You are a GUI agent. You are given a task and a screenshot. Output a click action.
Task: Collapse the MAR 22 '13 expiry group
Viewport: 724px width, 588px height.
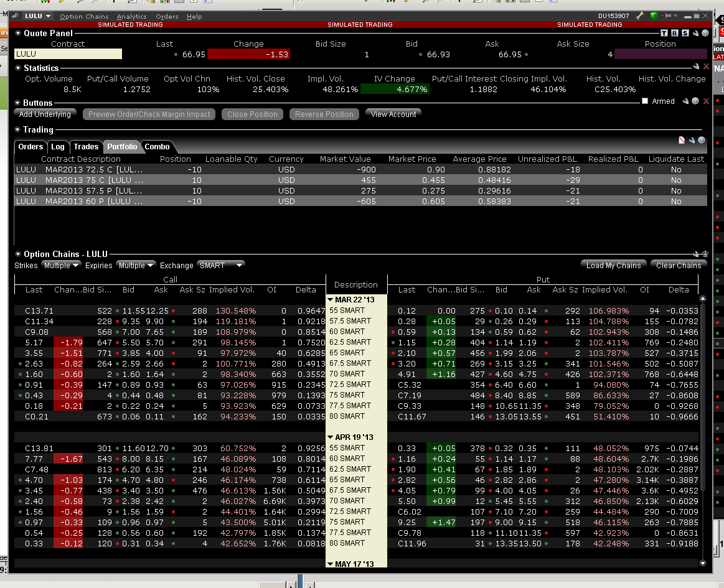click(331, 299)
